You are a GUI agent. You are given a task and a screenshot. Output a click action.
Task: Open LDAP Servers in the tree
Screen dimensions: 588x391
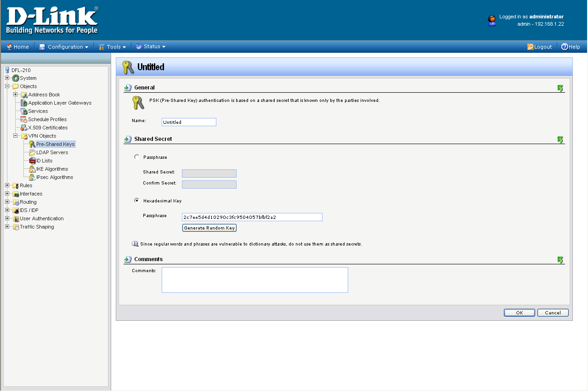coord(52,152)
